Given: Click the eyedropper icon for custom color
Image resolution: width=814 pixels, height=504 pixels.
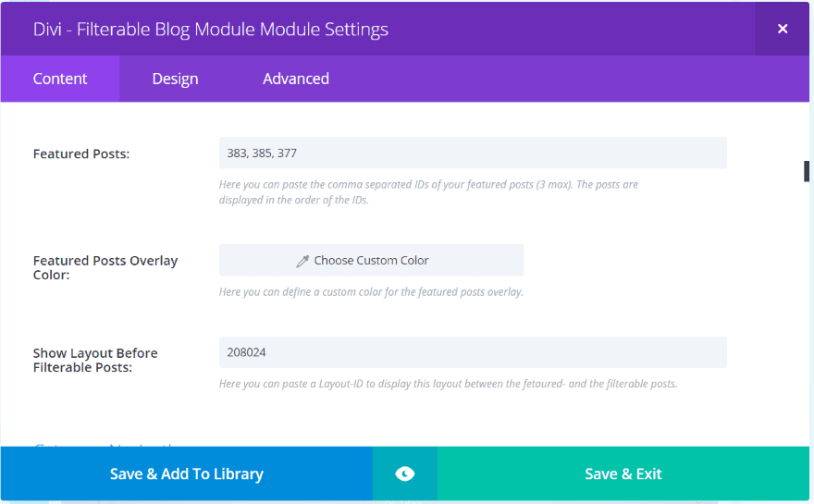Looking at the screenshot, I should click(x=302, y=261).
